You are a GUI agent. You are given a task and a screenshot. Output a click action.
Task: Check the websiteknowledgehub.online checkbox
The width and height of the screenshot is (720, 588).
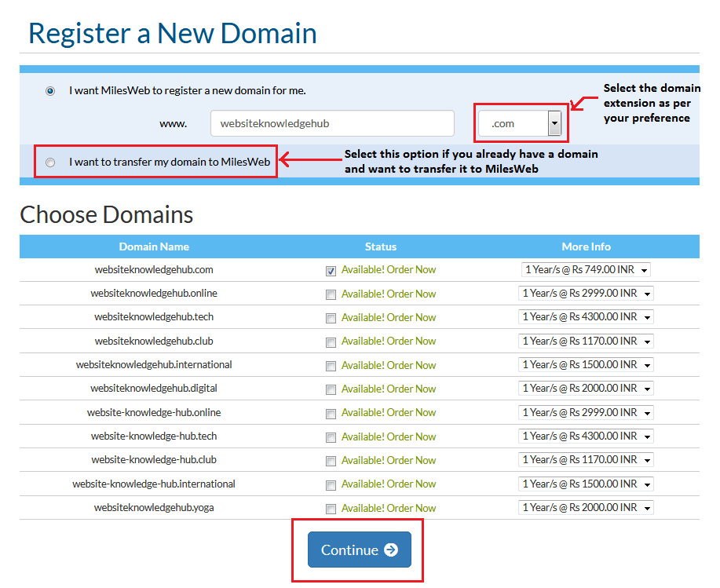pos(331,294)
